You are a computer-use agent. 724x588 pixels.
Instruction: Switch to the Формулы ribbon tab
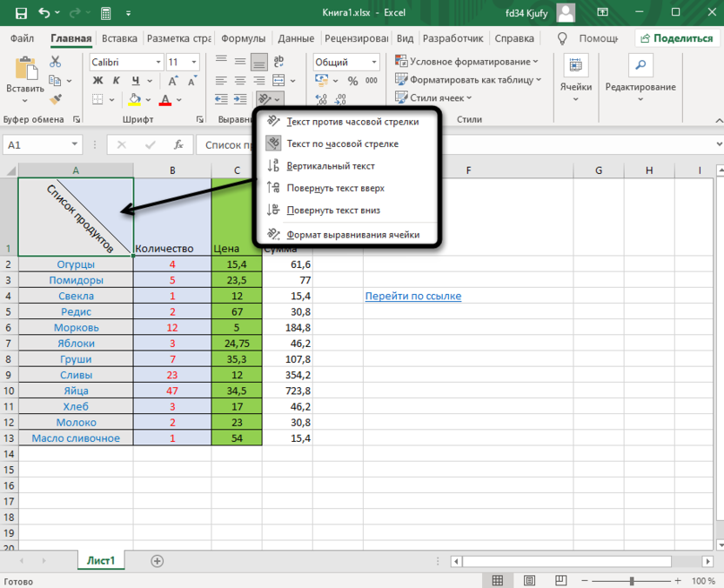pyautogui.click(x=243, y=38)
